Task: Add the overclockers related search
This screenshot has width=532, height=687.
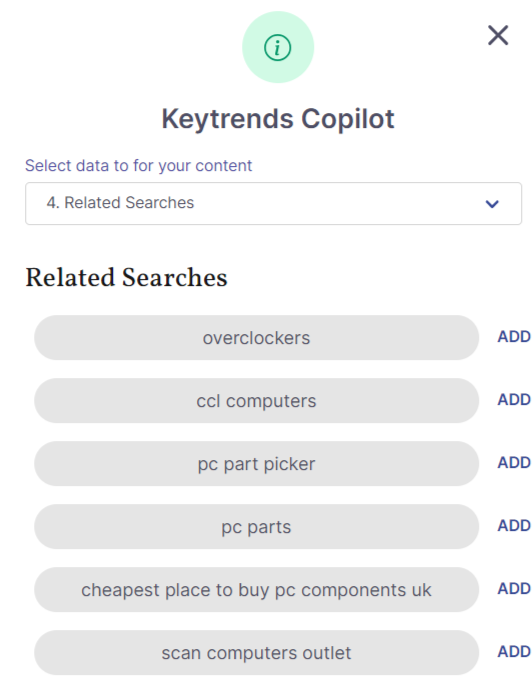Action: coord(514,336)
